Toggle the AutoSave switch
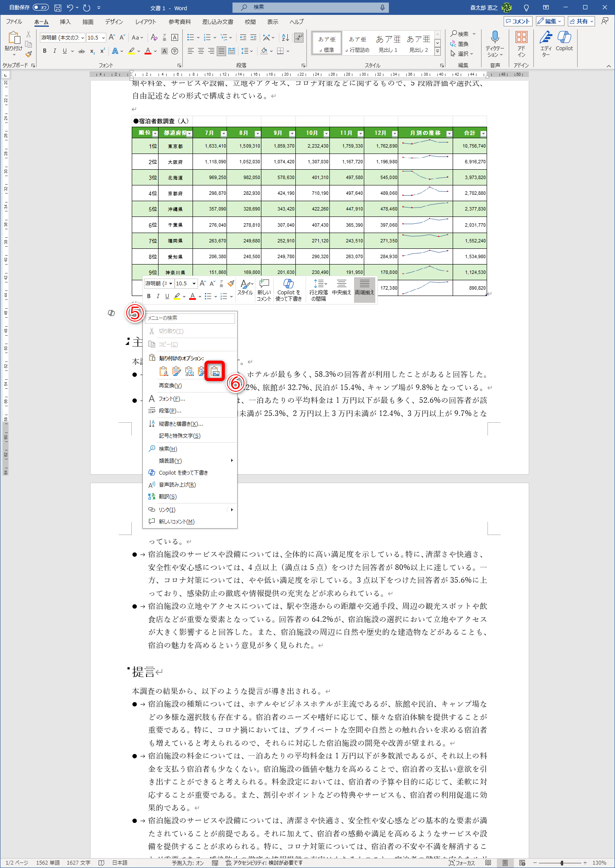 pyautogui.click(x=41, y=8)
